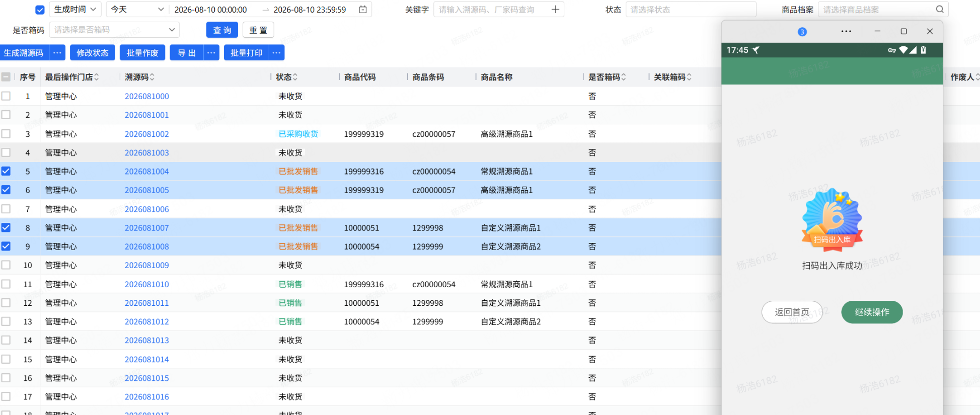Click the search icon in 商品档案 field
This screenshot has height=415, width=980.
940,10
